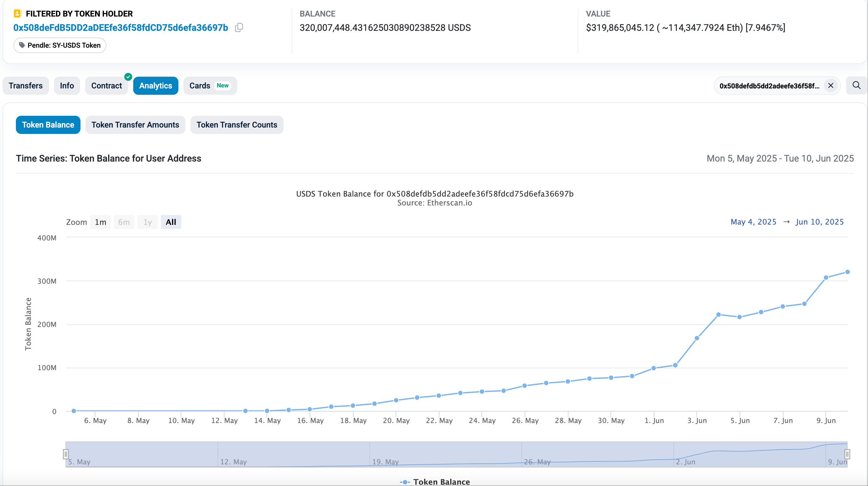Image resolution: width=868 pixels, height=486 pixels.
Task: Click the 400M y-axis label
Action: pos(47,238)
